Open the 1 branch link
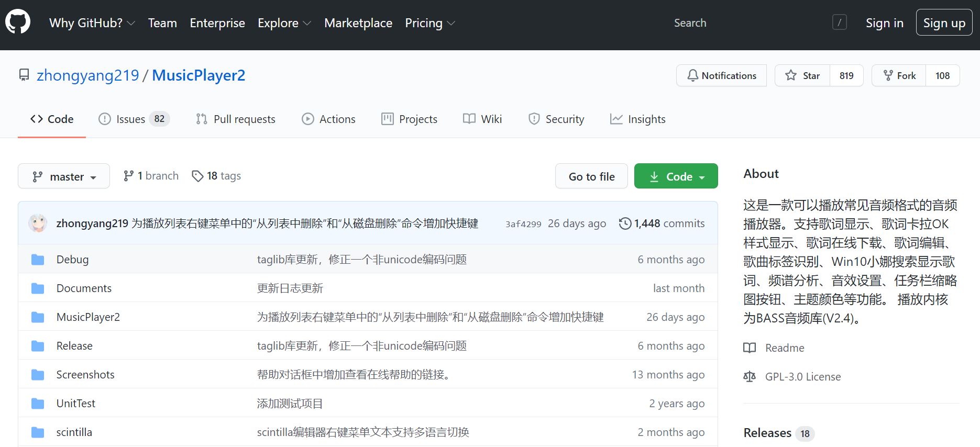The width and height of the screenshot is (980, 447). (x=151, y=176)
